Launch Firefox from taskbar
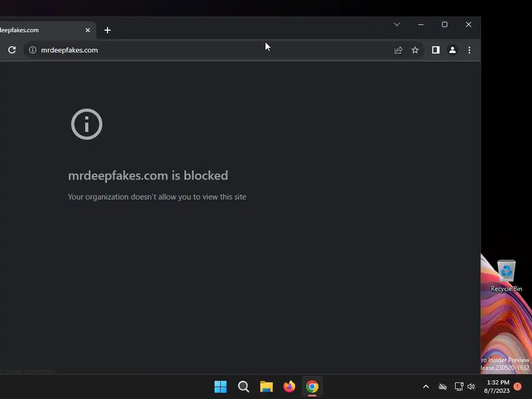Screen dimensions: 532x399 coord(289,387)
